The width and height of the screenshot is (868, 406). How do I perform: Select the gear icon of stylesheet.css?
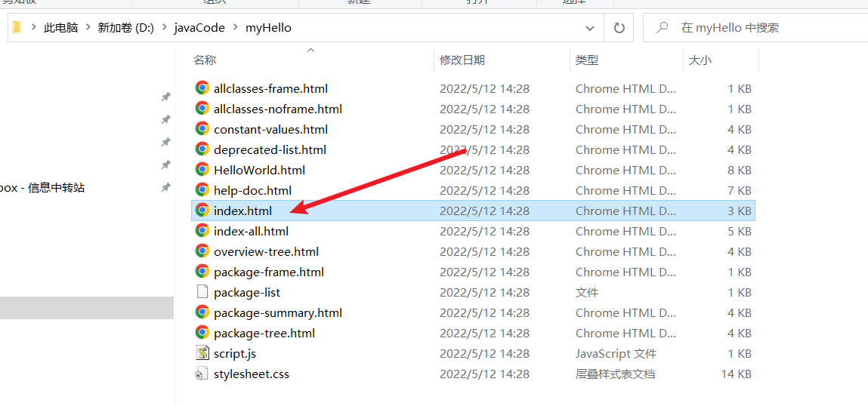coord(202,374)
